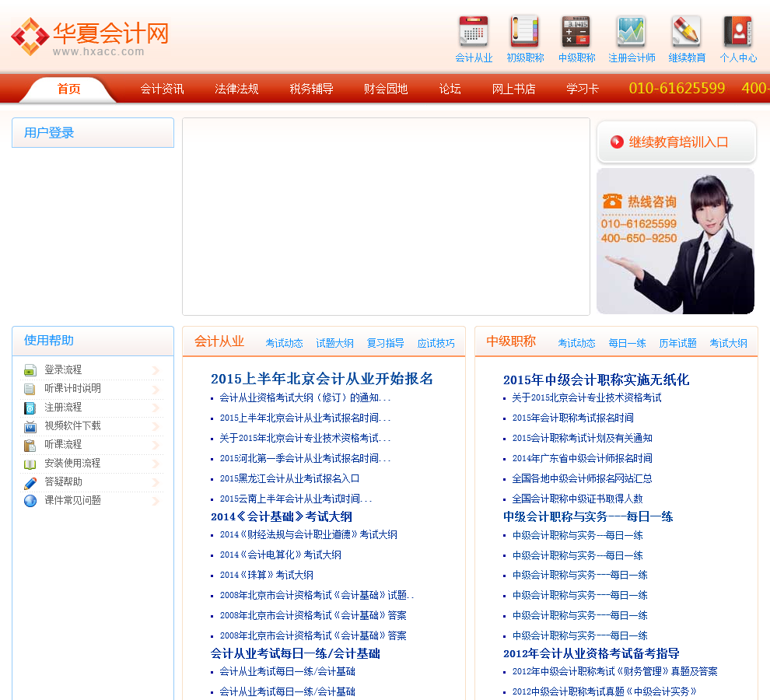Open link 2014《会计电算化》考试大纲
770x700 pixels.
[281, 555]
